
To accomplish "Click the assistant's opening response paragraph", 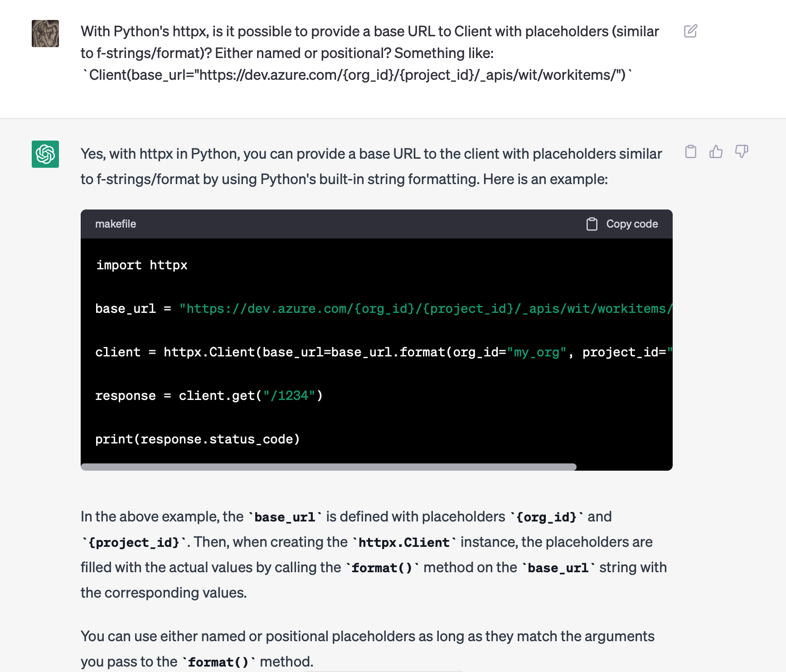I will [x=371, y=166].
